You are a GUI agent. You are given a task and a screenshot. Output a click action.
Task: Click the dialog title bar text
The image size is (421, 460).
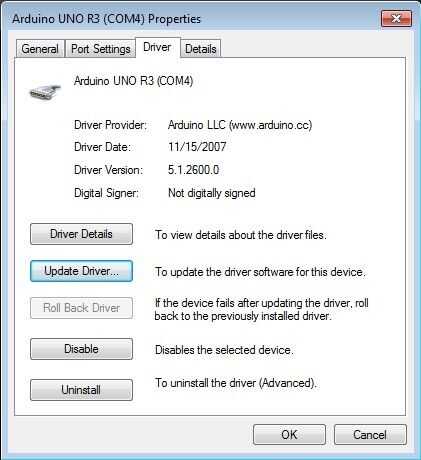(107, 19)
